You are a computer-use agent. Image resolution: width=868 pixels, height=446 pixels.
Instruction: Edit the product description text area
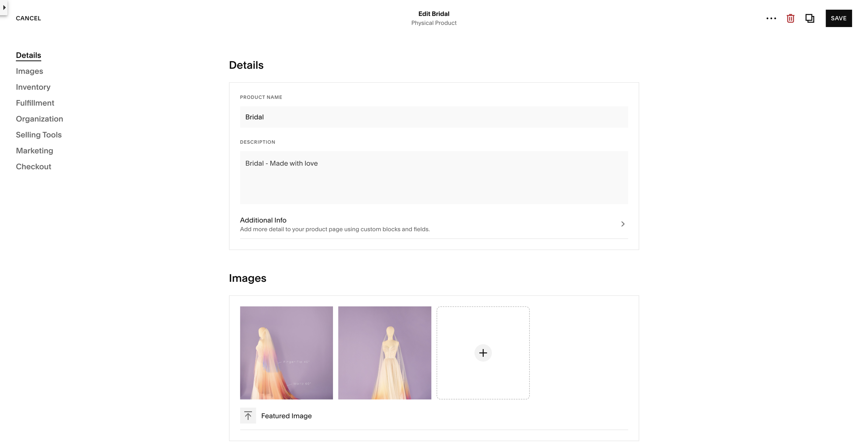tap(433, 177)
